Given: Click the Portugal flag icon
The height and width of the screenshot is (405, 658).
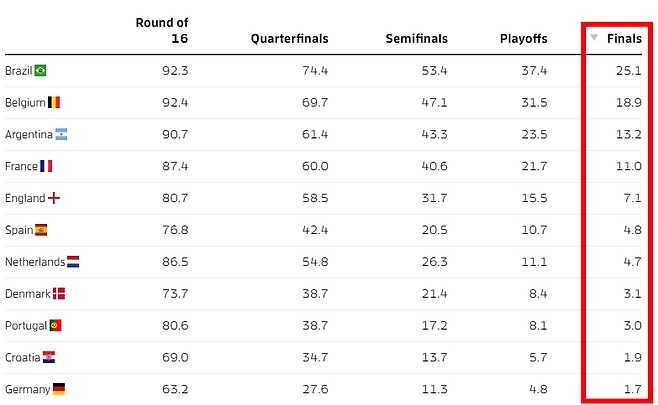Looking at the screenshot, I should pos(56,326).
